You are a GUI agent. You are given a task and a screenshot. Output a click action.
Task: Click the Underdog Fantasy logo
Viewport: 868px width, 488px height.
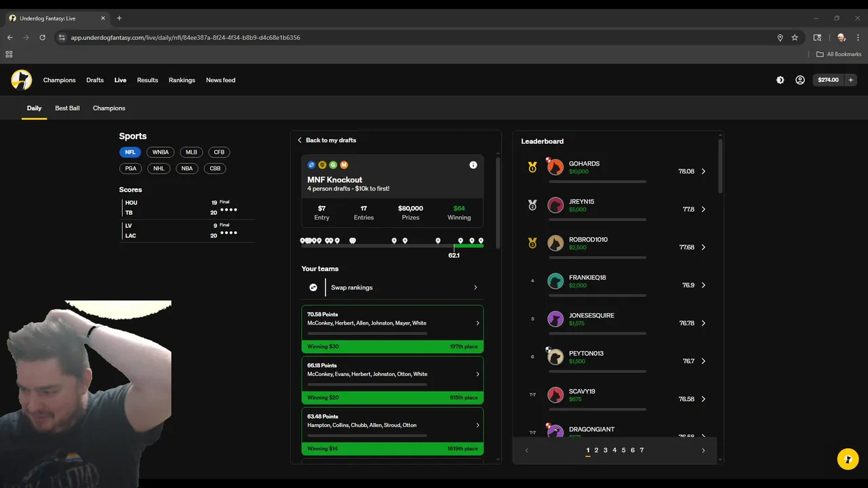tap(22, 80)
